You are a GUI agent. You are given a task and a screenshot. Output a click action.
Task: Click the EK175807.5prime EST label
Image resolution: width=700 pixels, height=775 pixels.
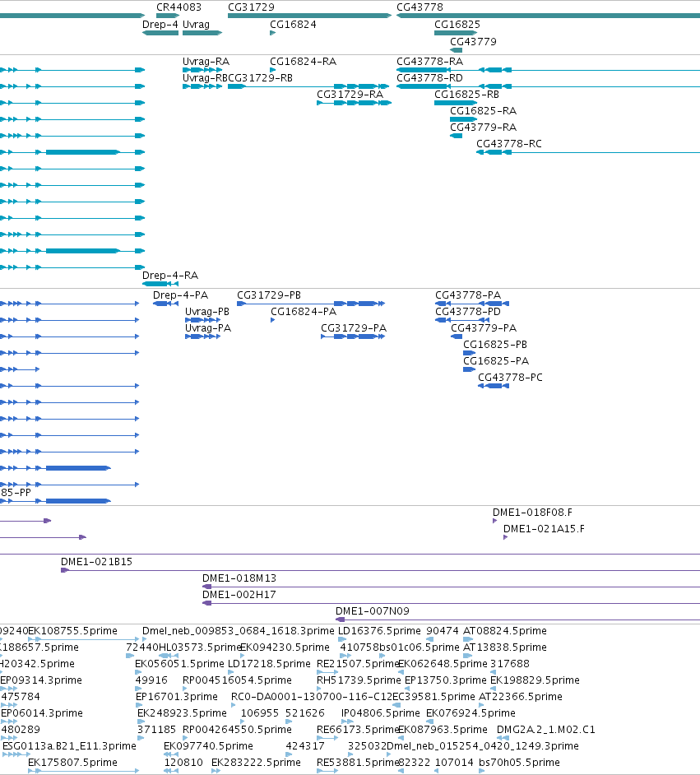coord(72,762)
